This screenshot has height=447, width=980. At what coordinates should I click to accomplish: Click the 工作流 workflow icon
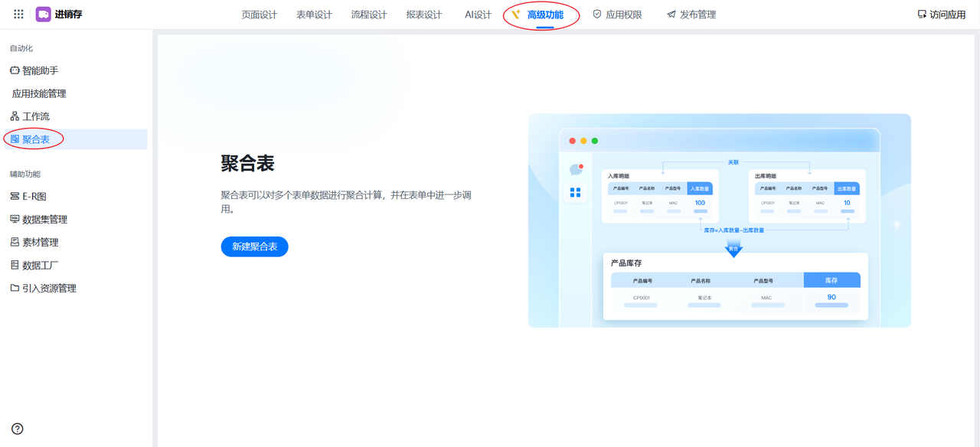click(x=15, y=116)
